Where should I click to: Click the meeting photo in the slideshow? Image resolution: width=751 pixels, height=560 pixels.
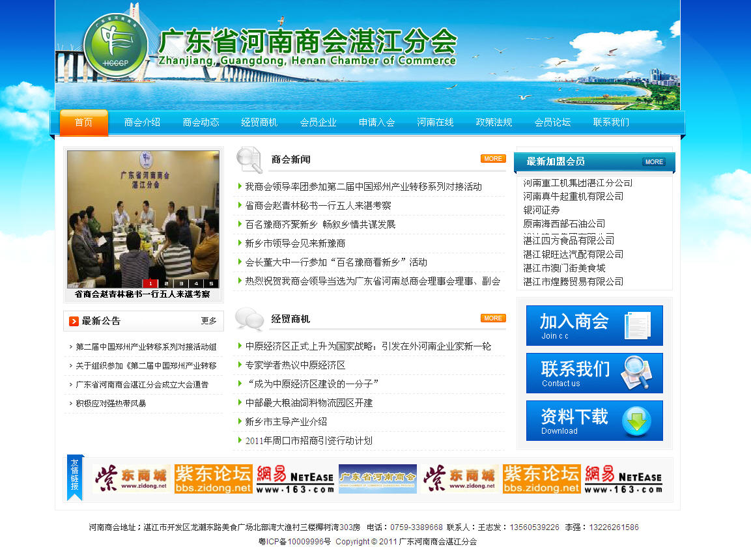143,215
